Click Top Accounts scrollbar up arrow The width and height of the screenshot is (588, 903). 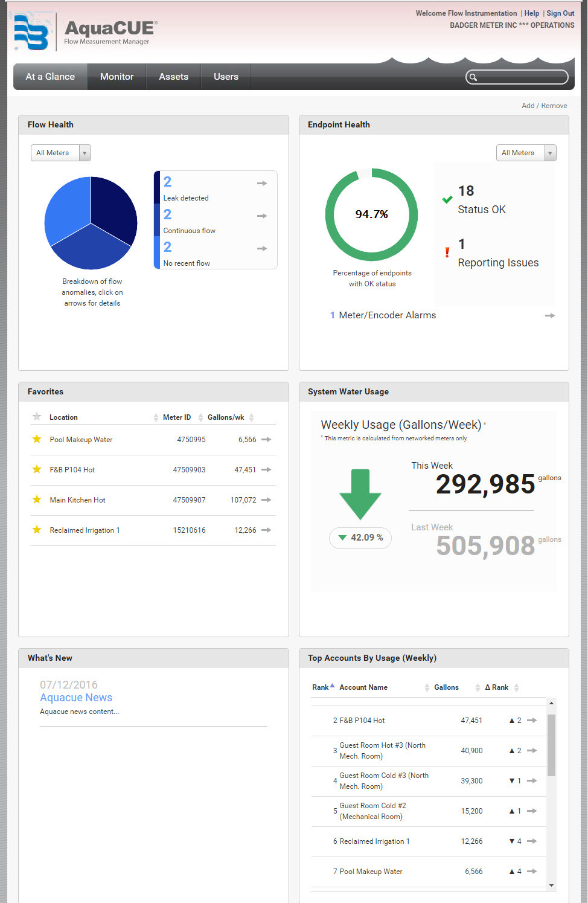tap(551, 703)
